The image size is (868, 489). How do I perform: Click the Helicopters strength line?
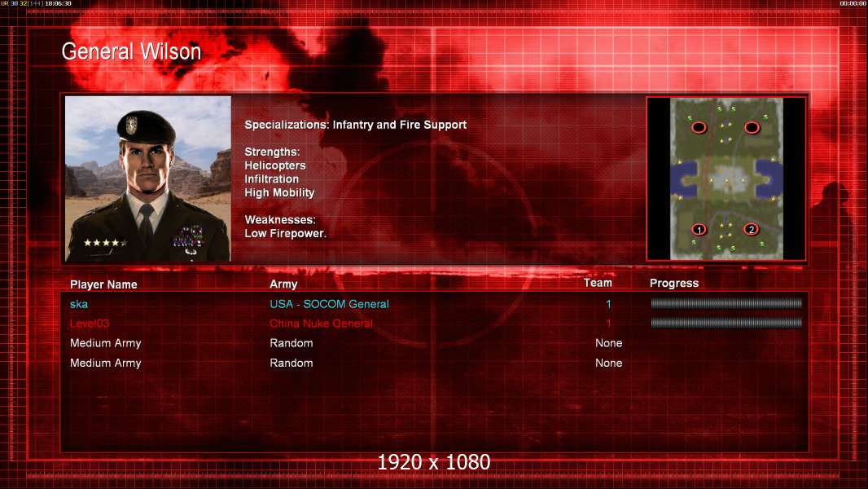point(275,165)
